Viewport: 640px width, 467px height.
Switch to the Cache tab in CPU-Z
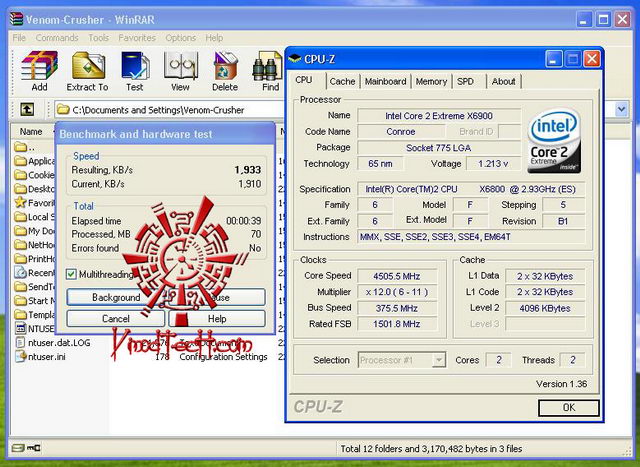tap(342, 81)
